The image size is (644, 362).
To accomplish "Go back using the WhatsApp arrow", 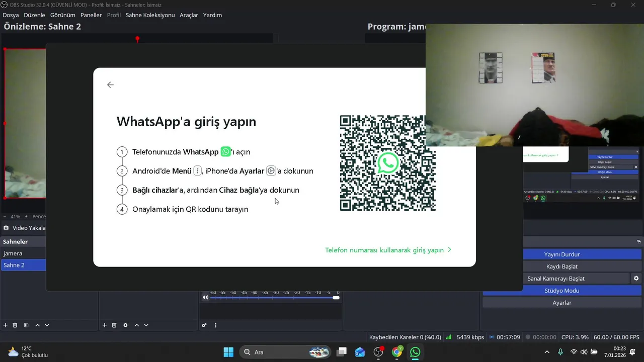I will pos(110,85).
